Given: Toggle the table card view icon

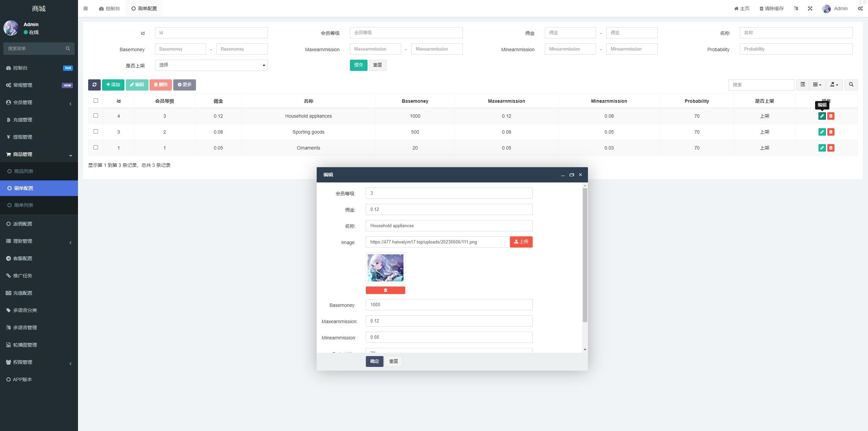Looking at the screenshot, I should coord(803,85).
